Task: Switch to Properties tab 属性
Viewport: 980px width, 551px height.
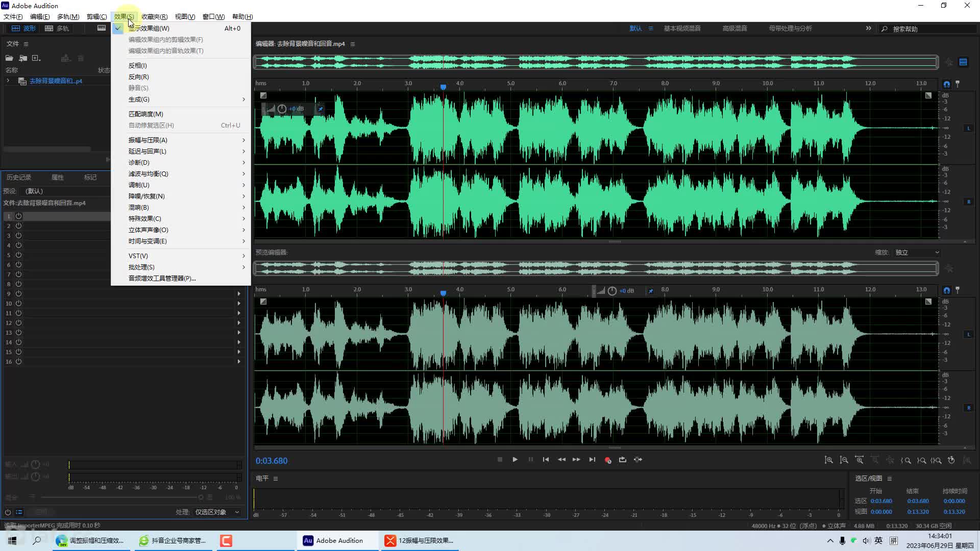Action: [58, 178]
